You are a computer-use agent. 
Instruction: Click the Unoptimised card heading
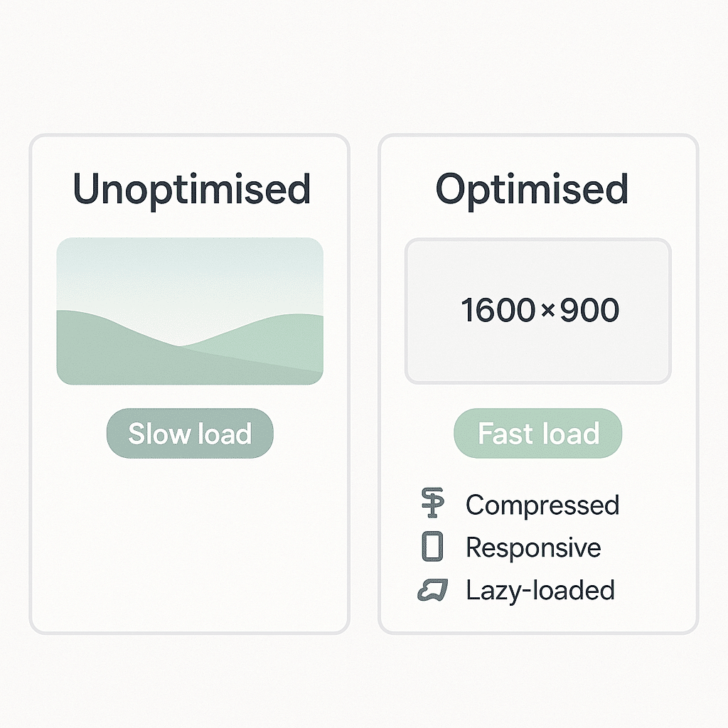192,189
